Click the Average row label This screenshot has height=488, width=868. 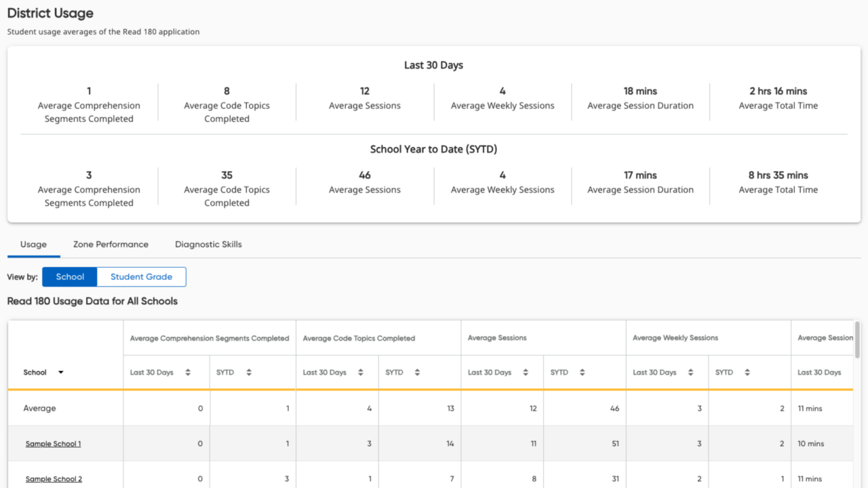click(39, 409)
